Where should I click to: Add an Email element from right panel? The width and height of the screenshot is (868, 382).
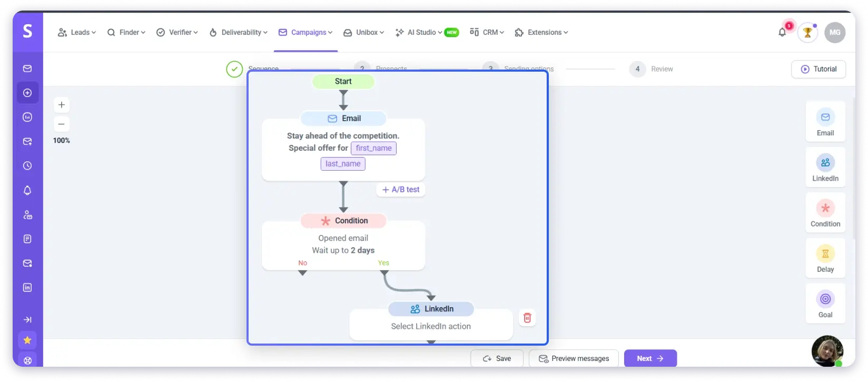(825, 122)
